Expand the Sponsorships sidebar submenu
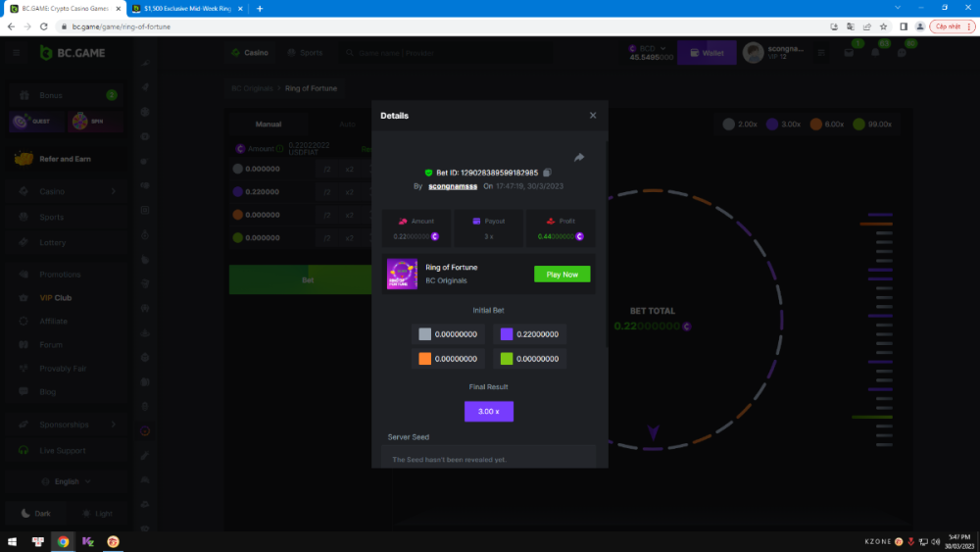Image resolution: width=980 pixels, height=552 pixels. pyautogui.click(x=114, y=425)
